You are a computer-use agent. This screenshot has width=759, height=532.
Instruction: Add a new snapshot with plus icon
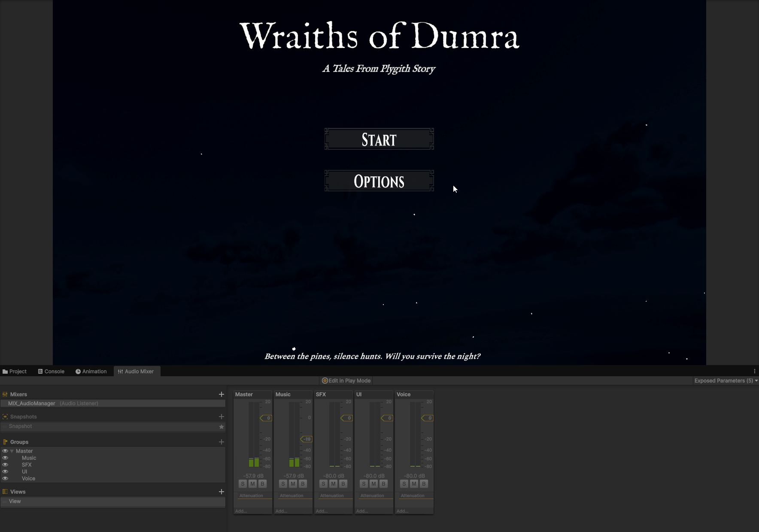point(222,417)
